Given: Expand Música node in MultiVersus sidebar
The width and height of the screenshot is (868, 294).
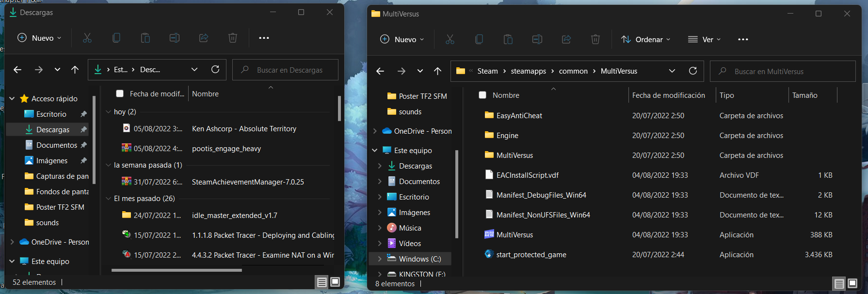Looking at the screenshot, I should [380, 228].
